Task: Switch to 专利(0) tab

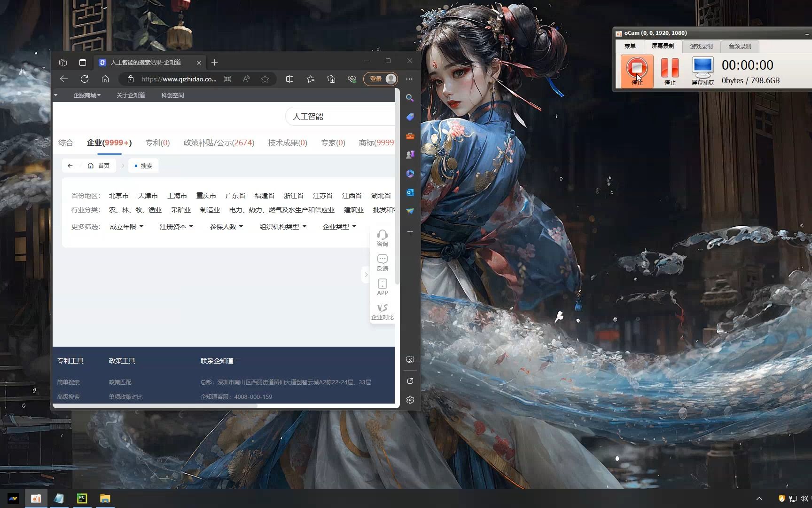Action: [x=157, y=143]
